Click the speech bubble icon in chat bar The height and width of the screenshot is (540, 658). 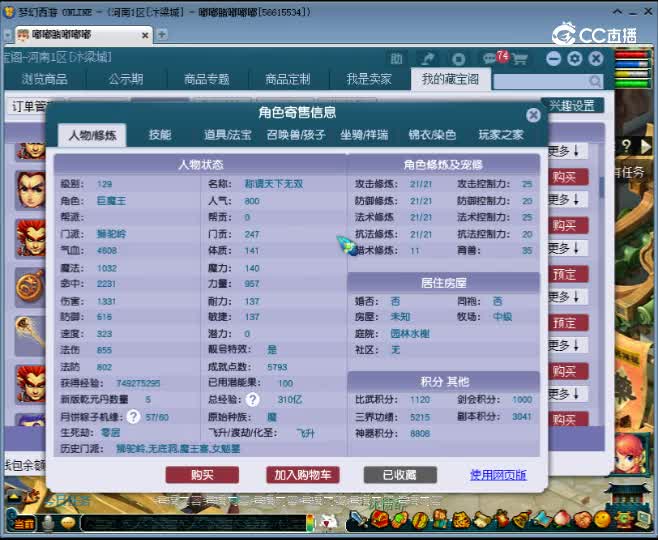[x=68, y=523]
